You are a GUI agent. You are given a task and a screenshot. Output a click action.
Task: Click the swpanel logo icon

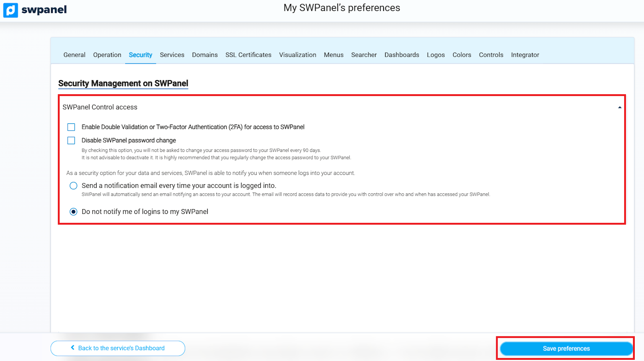click(10, 10)
